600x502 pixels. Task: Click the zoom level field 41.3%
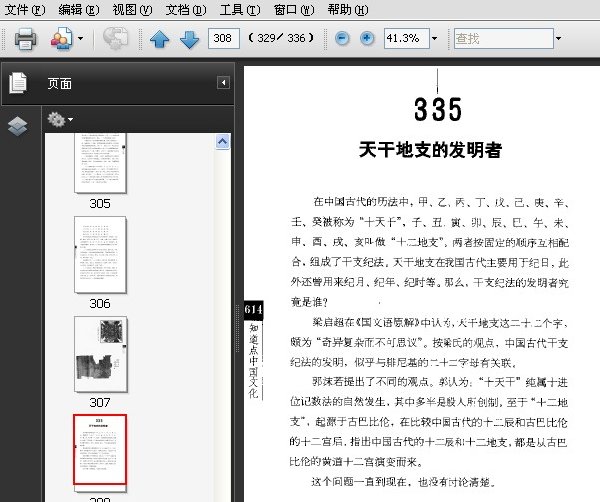(406, 38)
